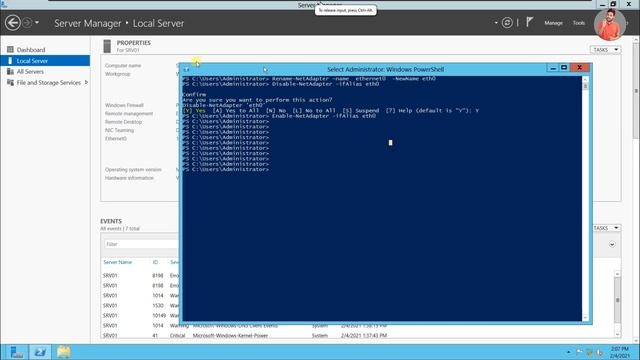Screen dimensions: 640x360
Task: Click the Events Filter input field
Action: tap(141, 244)
